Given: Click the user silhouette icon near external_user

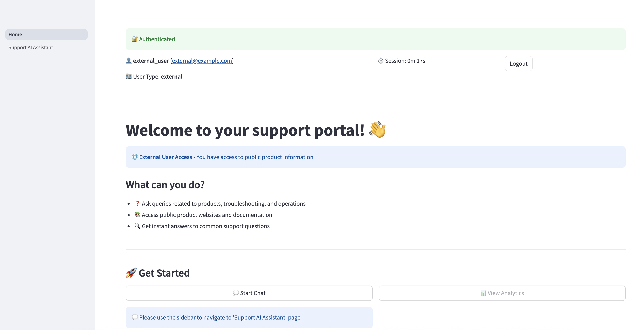Looking at the screenshot, I should tap(128, 61).
